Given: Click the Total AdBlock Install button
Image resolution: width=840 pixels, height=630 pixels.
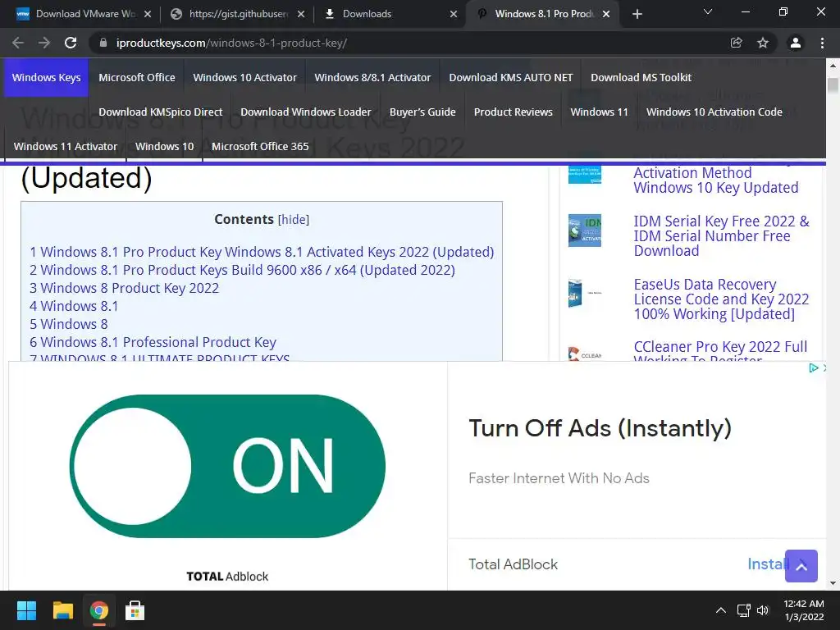Looking at the screenshot, I should (x=768, y=564).
